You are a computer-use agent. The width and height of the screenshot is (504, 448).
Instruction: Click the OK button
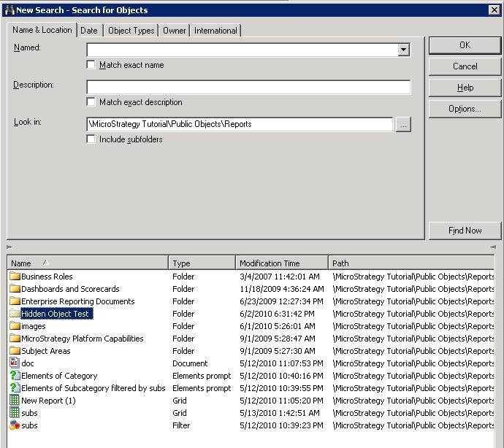point(465,45)
